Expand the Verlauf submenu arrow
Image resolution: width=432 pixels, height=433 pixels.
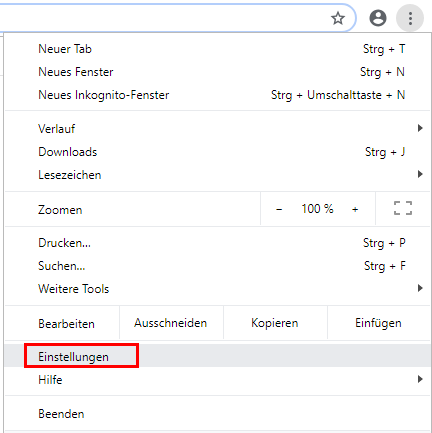[420, 128]
